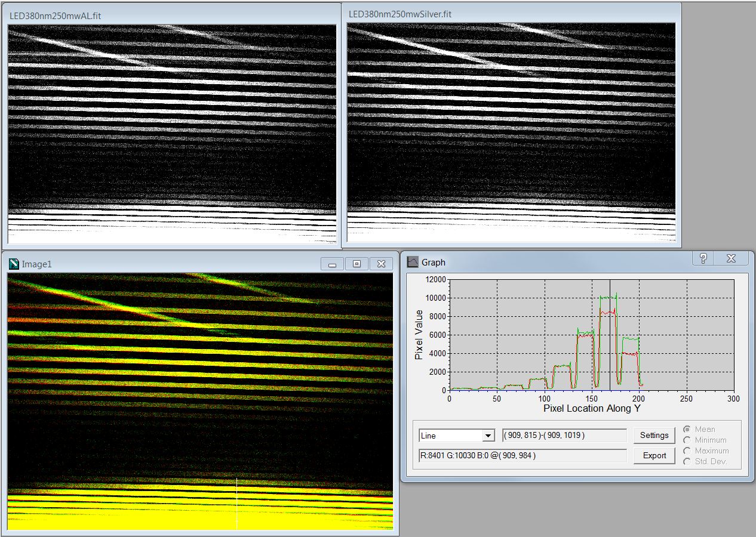Image resolution: width=756 pixels, height=537 pixels.
Task: Activate the LED380nm250mwAL.fit image window title
Action: click(x=55, y=16)
